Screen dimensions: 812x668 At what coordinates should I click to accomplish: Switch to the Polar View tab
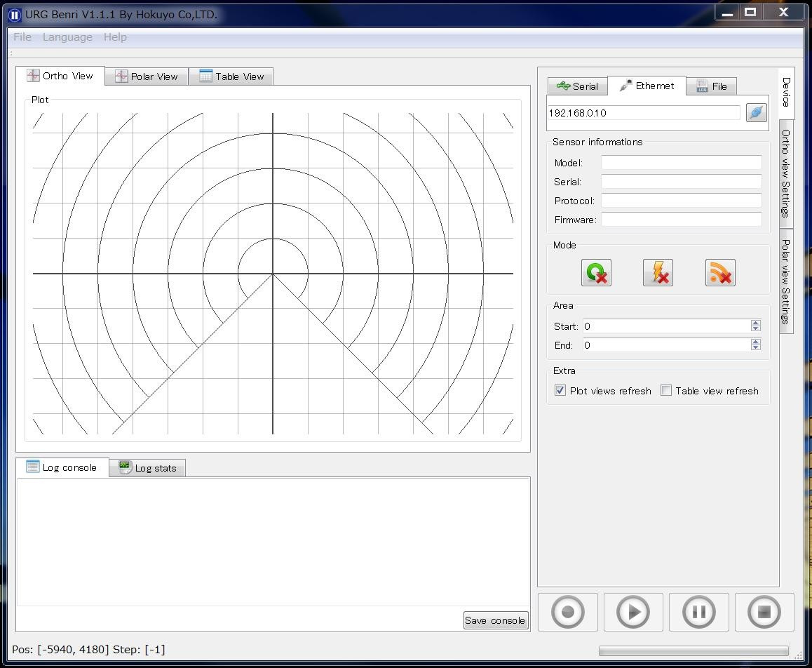[147, 76]
